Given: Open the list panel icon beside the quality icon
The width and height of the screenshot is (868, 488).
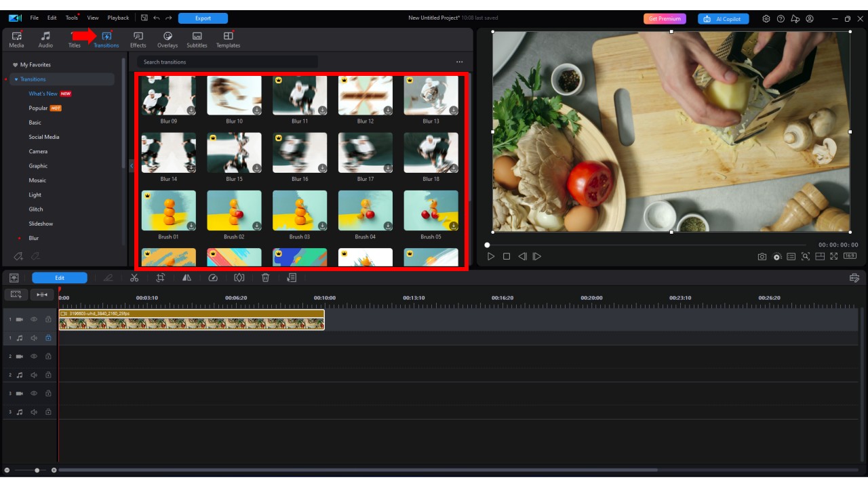Looking at the screenshot, I should click(x=791, y=257).
